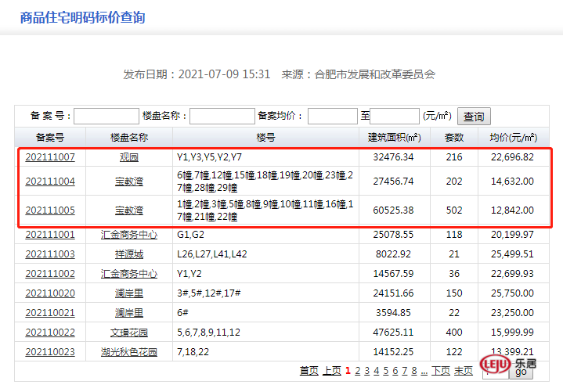Click the 楼号 column header
The width and height of the screenshot is (563, 392).
(265, 138)
